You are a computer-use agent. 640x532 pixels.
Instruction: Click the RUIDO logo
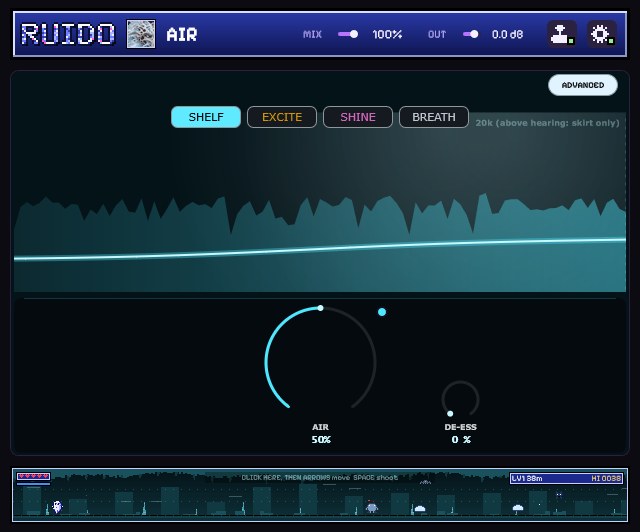point(68,34)
